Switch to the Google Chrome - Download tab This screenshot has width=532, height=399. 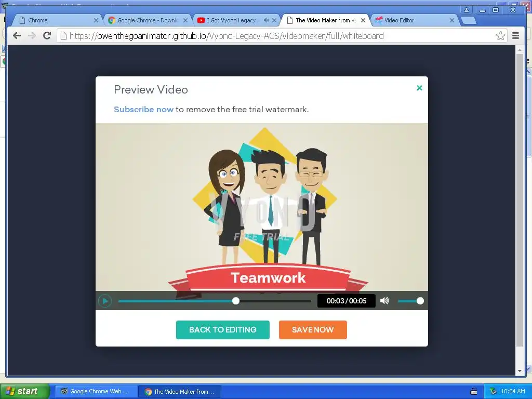148,20
